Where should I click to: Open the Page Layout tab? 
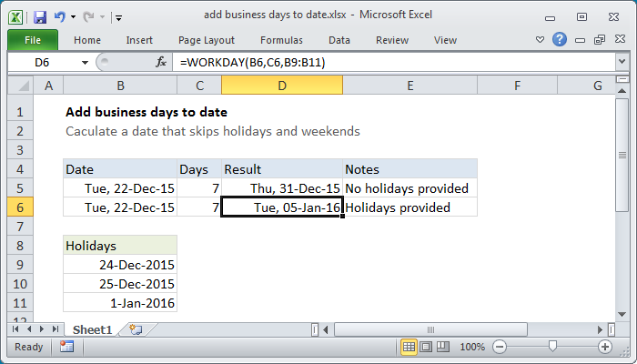pos(208,40)
